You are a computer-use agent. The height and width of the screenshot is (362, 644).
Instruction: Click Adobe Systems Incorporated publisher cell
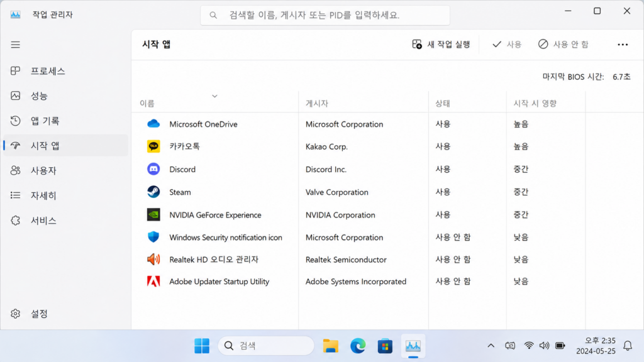(x=356, y=282)
